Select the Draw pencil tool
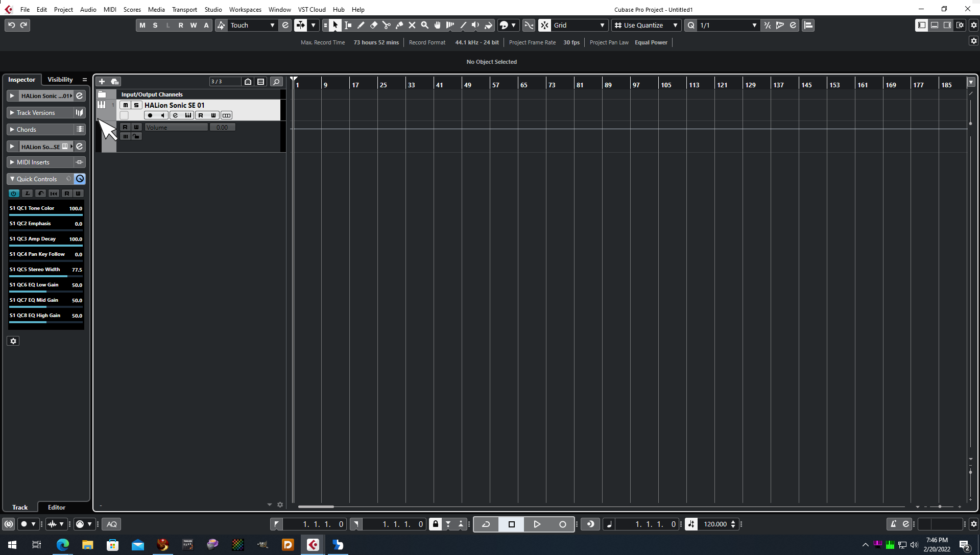Screen dimensions: 980x555 click(361, 25)
